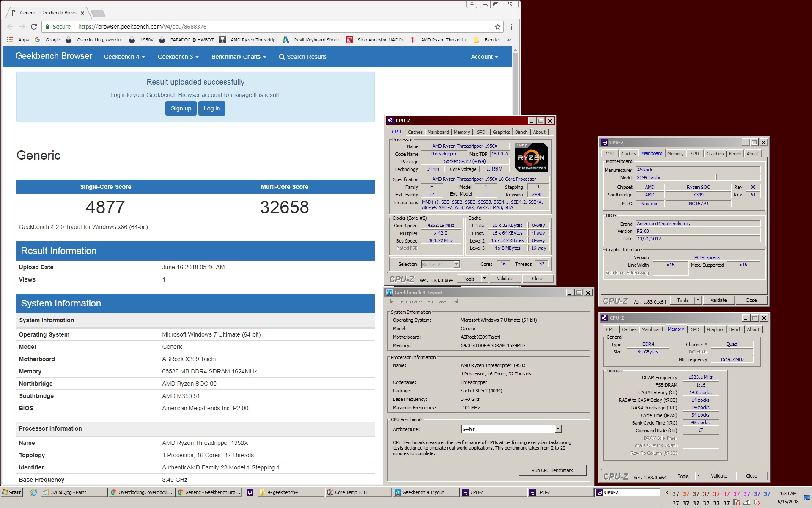Select SPD tab in CPU-Z Mainboard window

click(x=694, y=154)
